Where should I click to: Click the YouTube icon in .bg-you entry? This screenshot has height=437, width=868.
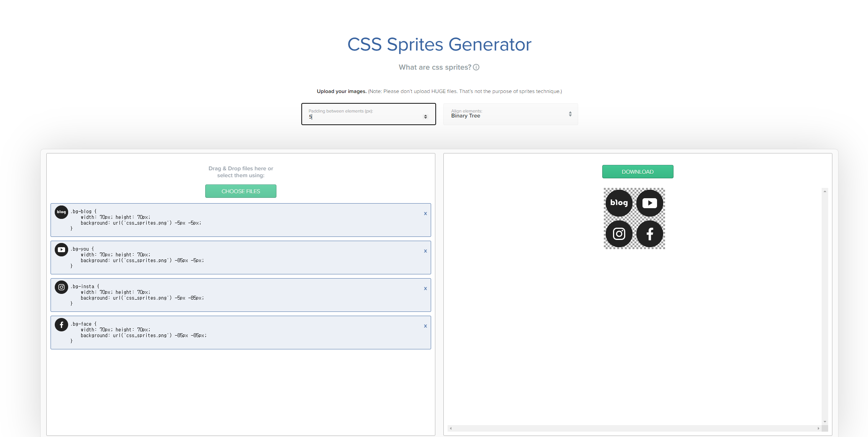click(x=61, y=249)
